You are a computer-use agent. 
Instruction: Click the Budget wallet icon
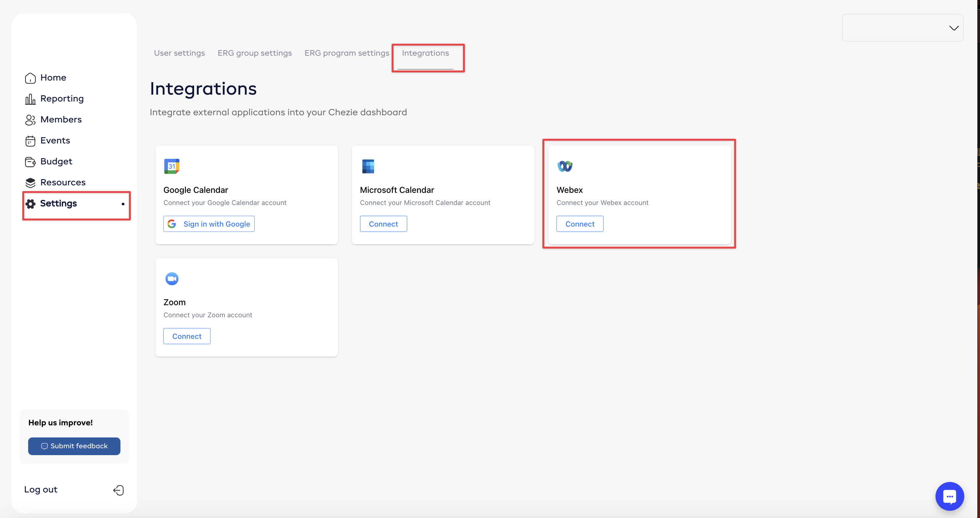30,162
